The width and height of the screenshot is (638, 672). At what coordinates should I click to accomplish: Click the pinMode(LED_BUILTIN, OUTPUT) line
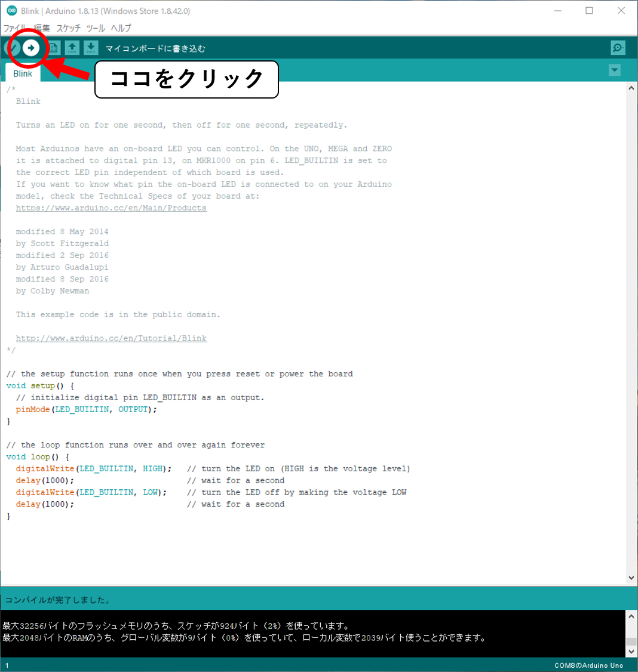86,409
